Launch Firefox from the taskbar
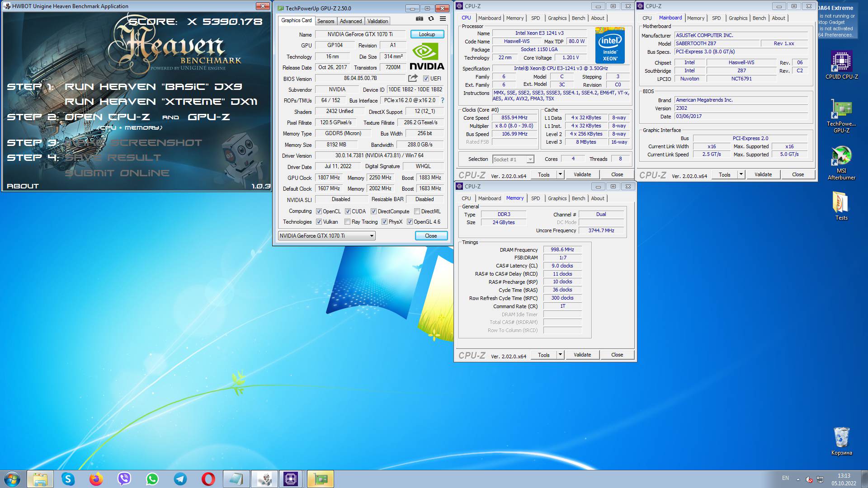Screen dimensions: 868x488 pos(96,479)
